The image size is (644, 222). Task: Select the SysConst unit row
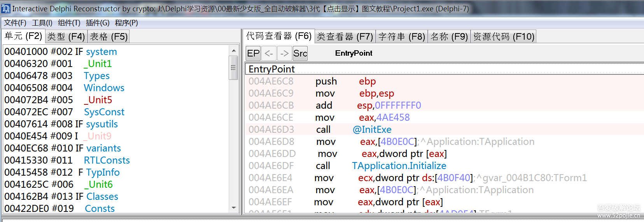pos(116,112)
